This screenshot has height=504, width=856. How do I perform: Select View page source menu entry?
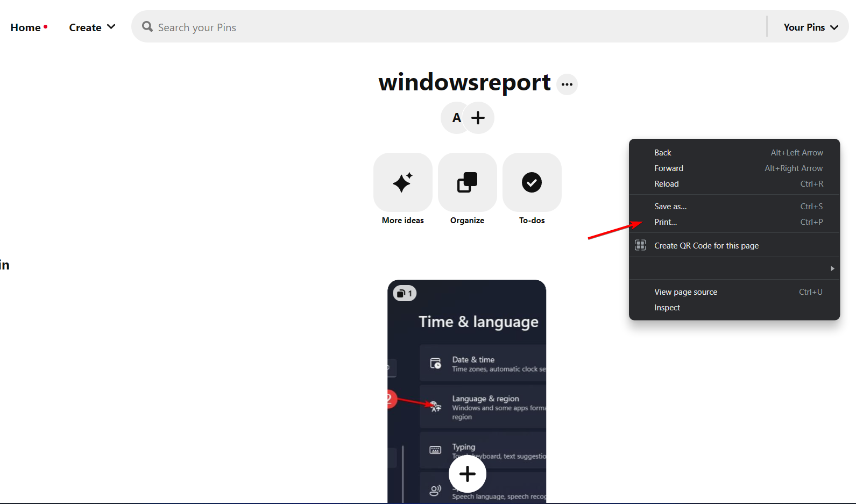point(734,292)
